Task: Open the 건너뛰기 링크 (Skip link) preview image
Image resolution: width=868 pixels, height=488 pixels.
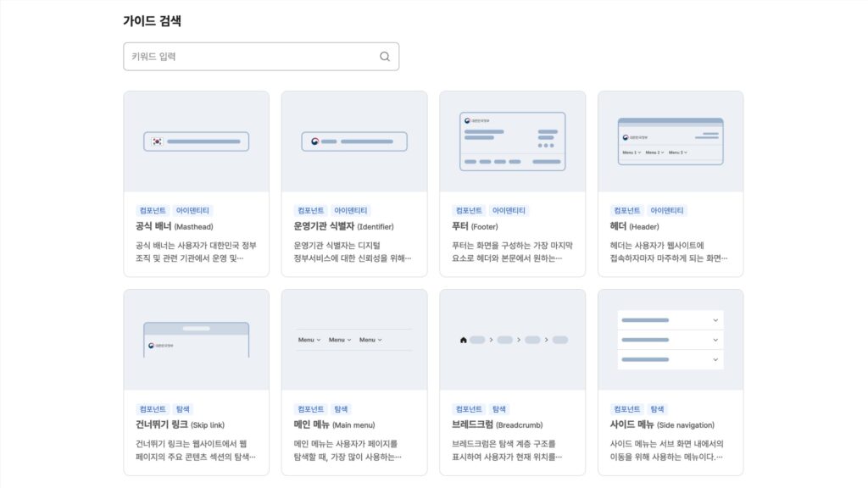Action: point(196,340)
